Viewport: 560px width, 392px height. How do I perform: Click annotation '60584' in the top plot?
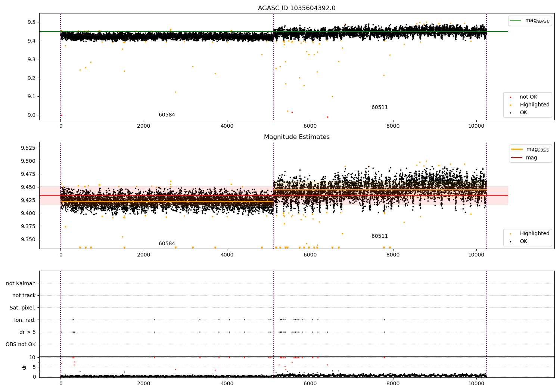pos(167,115)
